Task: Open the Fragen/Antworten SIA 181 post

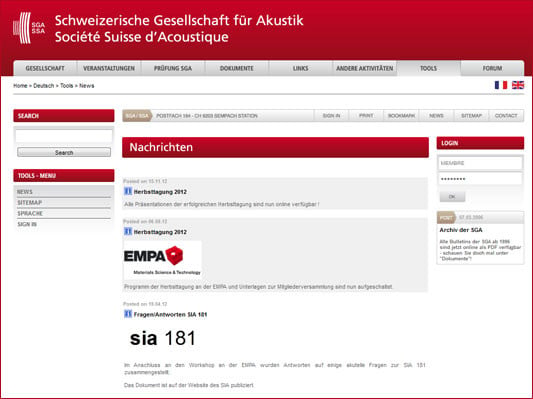Action: pos(170,315)
